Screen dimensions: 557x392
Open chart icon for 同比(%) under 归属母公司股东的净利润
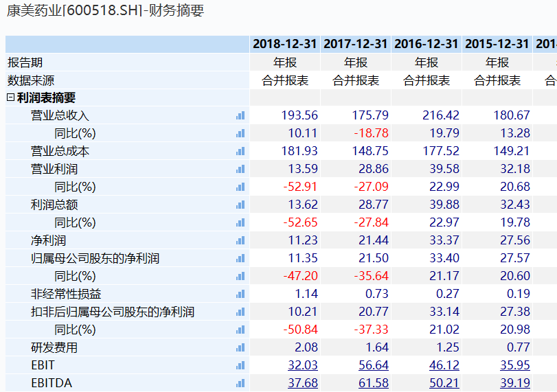[x=240, y=276]
